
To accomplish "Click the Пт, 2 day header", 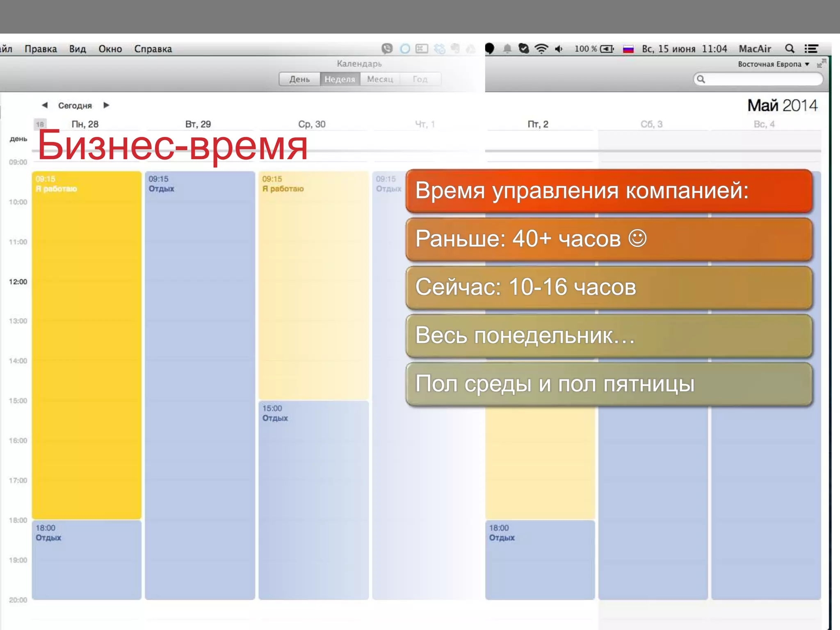I will click(x=538, y=124).
